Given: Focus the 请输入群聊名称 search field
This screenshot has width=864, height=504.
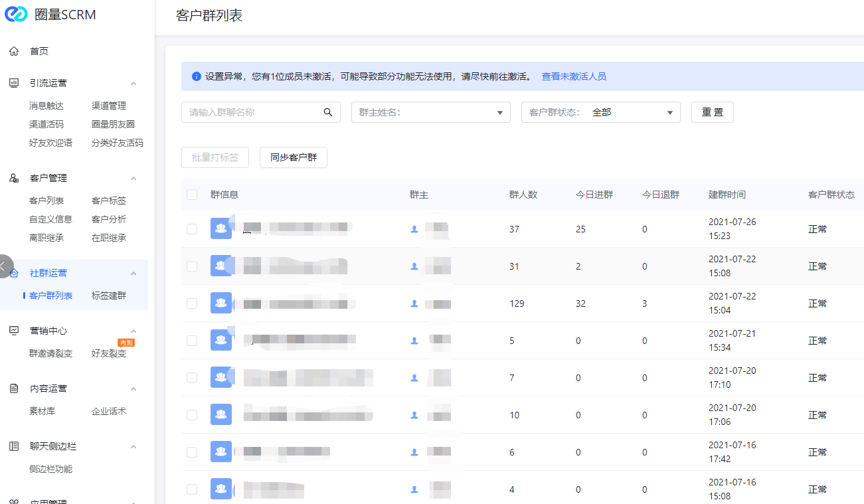Looking at the screenshot, I should pyautogui.click(x=252, y=112).
